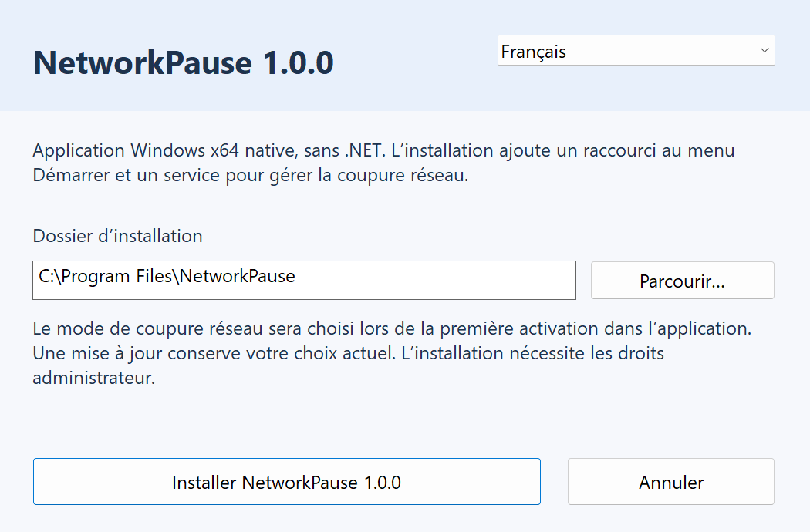
Task: Click the "Démarrer et un service" description line
Action: point(250,175)
